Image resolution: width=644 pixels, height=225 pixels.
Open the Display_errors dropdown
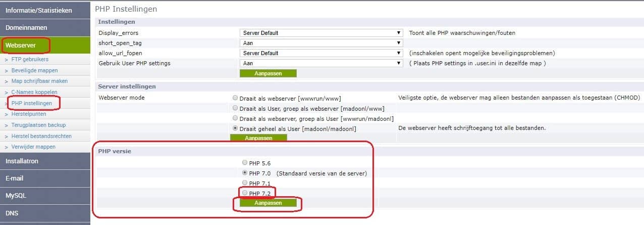pos(321,33)
